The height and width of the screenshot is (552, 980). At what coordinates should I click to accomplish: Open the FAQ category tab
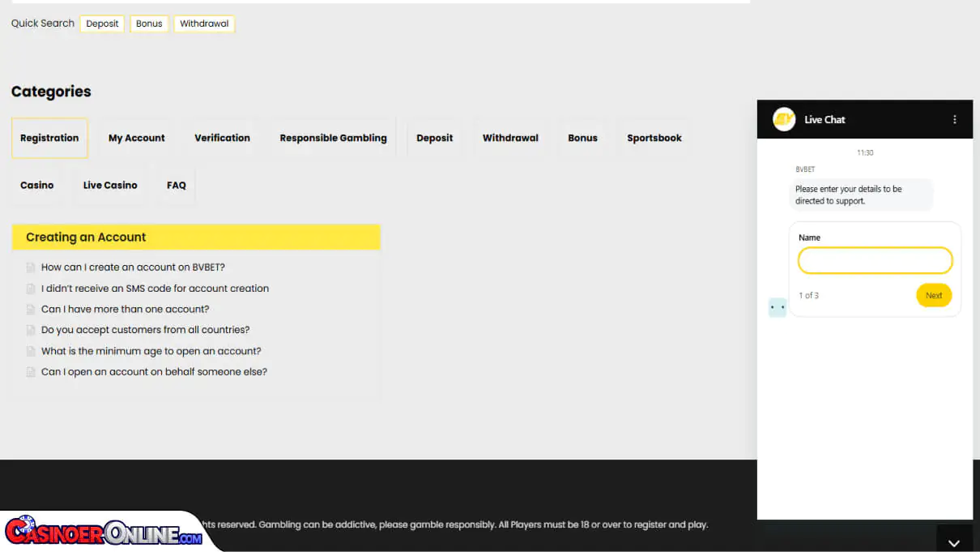[177, 185]
